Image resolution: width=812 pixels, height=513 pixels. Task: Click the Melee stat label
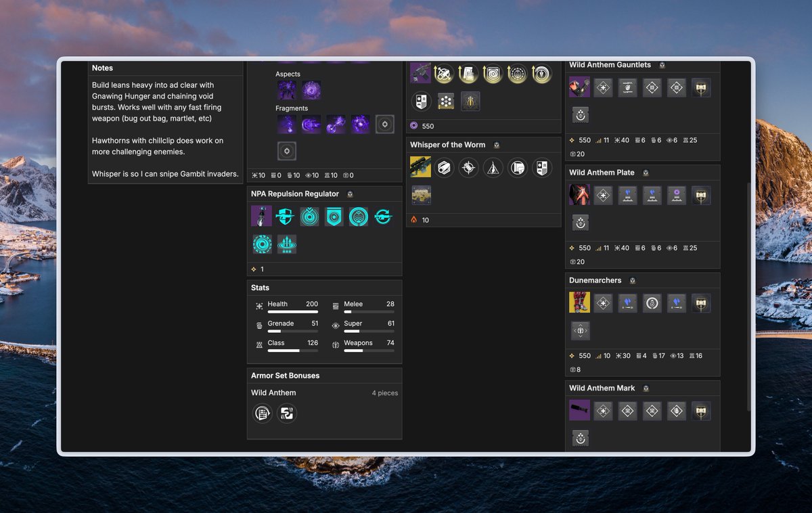pos(353,305)
